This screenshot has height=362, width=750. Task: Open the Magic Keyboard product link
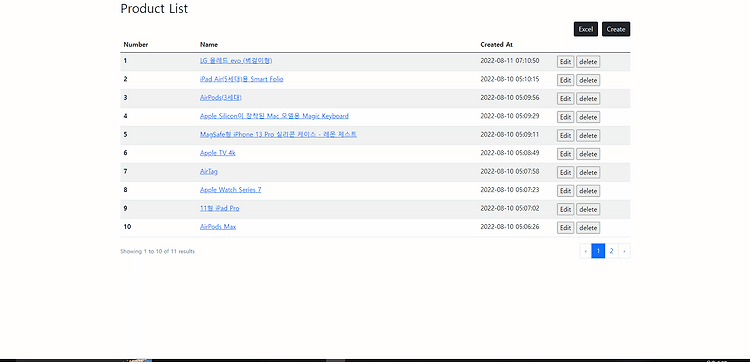pyautogui.click(x=274, y=116)
